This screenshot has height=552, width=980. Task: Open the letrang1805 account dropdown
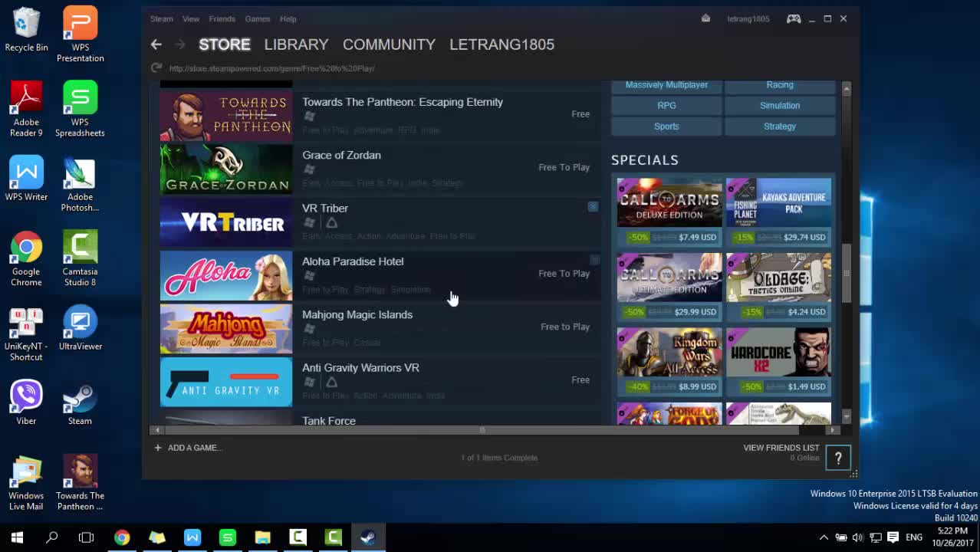click(x=748, y=18)
